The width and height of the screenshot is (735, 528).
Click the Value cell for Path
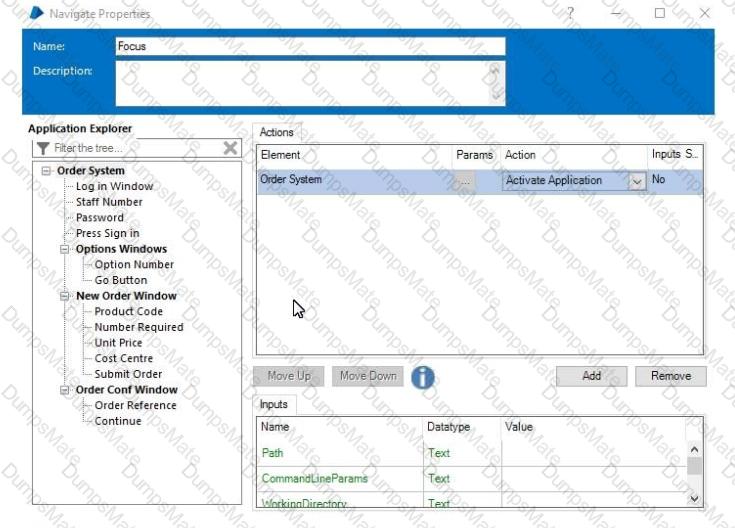click(x=593, y=453)
